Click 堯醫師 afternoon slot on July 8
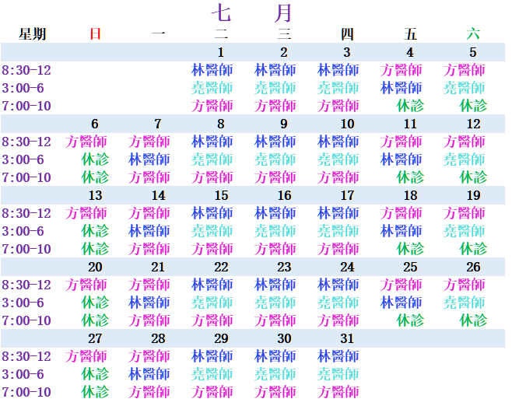This screenshot has height=420, width=512. pos(212,159)
